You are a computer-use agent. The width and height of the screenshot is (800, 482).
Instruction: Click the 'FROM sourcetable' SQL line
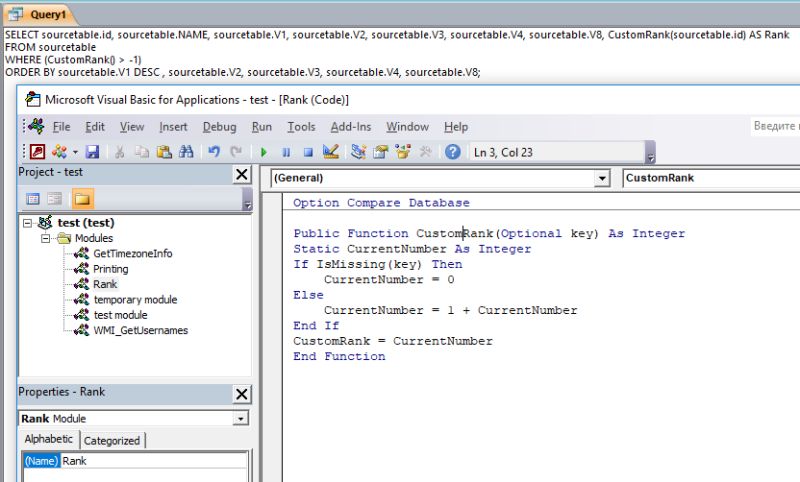(x=51, y=47)
